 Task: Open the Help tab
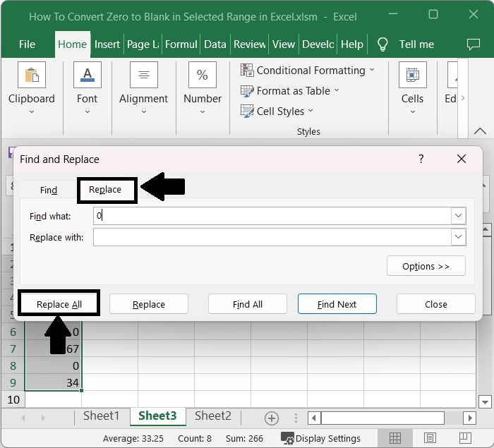352,44
